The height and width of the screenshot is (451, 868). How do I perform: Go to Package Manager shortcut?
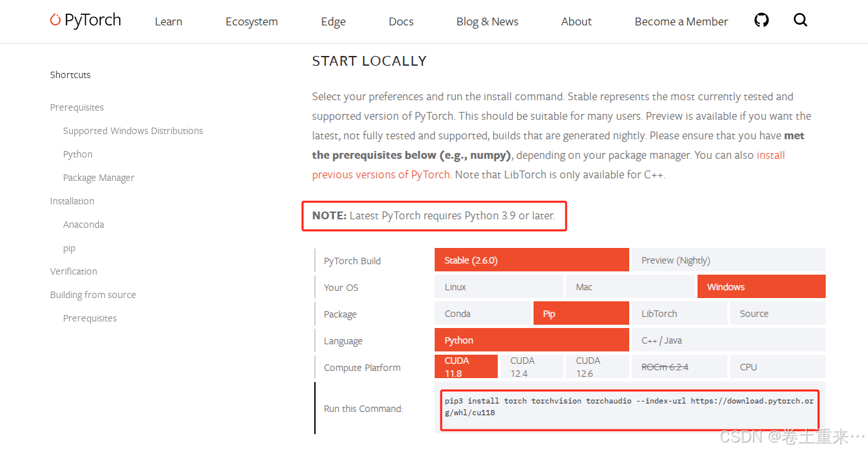pos(98,178)
